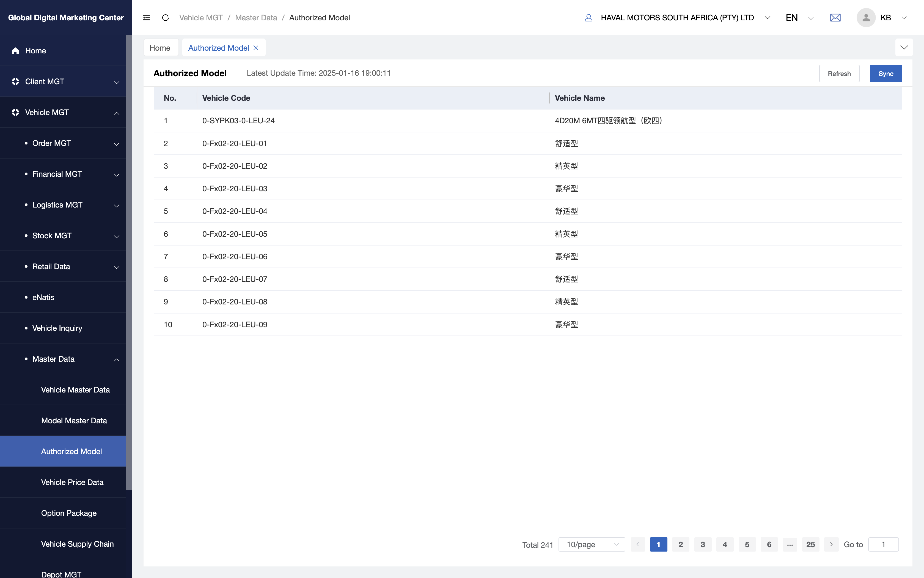The image size is (924, 578).
Task: Go to previous page arrow
Action: [x=638, y=544]
